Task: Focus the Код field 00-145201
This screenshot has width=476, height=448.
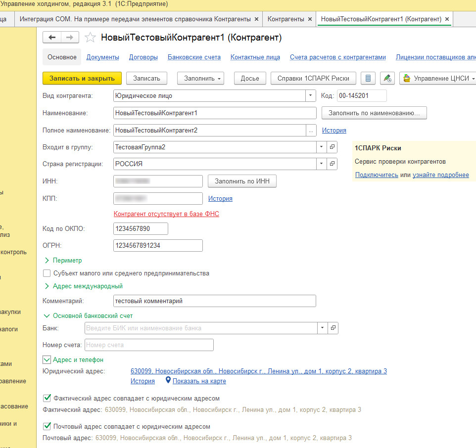Action: click(x=362, y=95)
